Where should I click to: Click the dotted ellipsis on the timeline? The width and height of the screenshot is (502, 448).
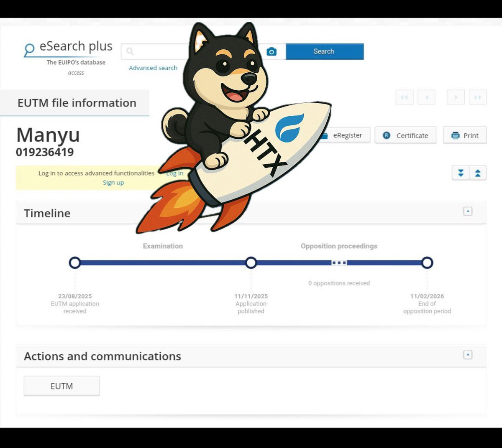click(339, 263)
